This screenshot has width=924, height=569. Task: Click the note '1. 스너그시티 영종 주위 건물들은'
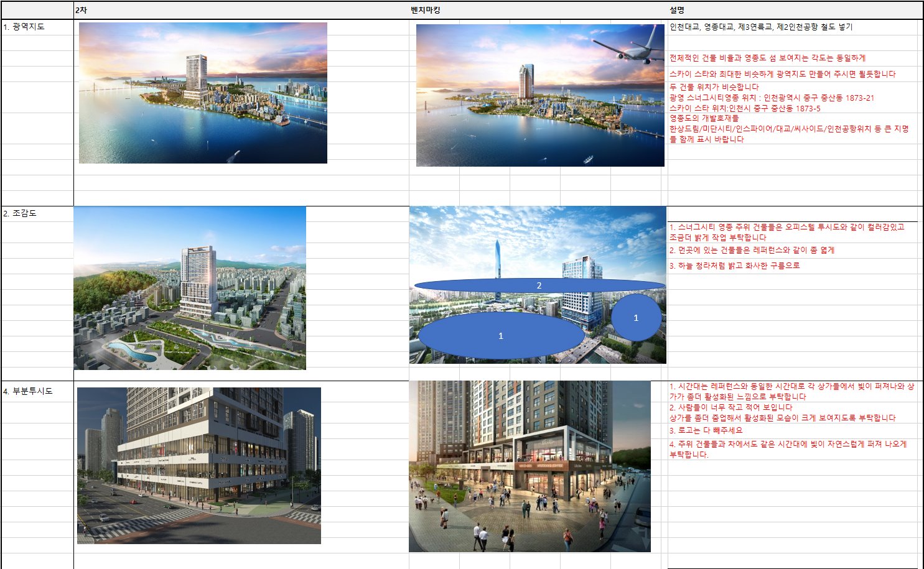(787, 232)
